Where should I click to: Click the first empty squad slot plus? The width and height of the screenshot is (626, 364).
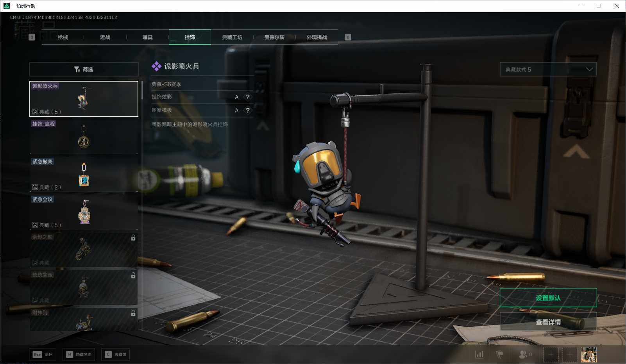(551, 355)
